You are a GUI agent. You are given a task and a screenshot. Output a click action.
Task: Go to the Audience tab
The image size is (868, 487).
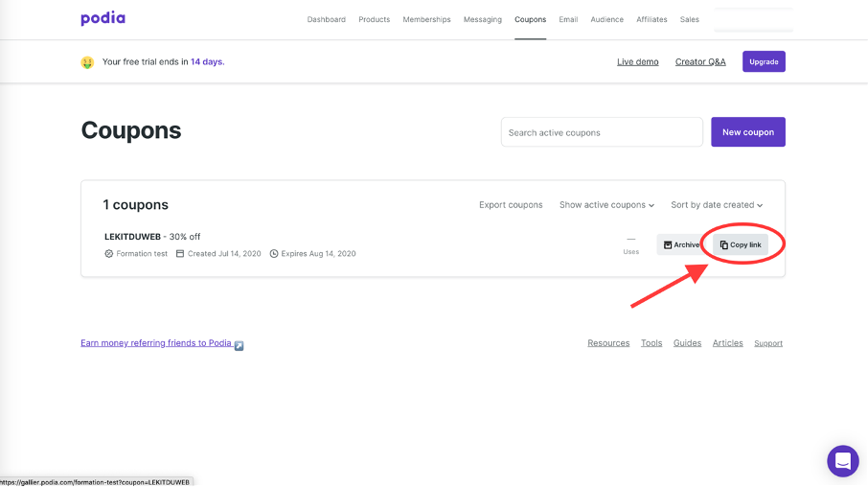606,19
